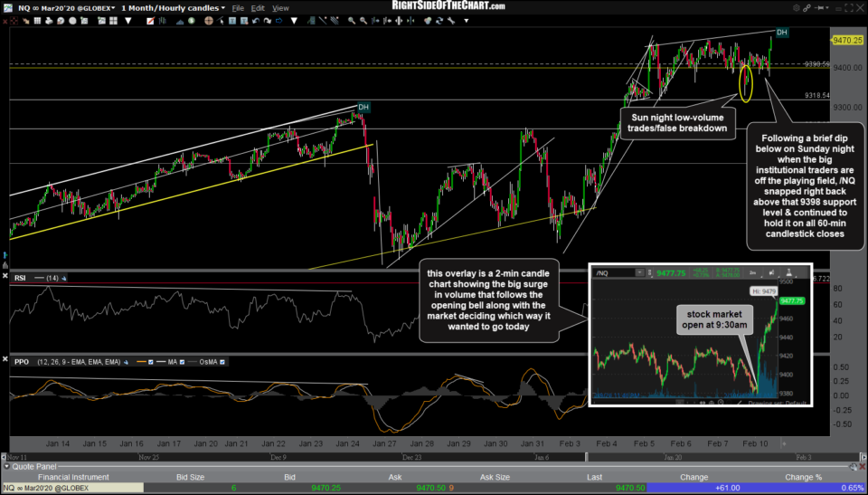Image resolution: width=868 pixels, height=495 pixels.
Task: Click the Feb 10 date label on axis
Action: [x=755, y=443]
